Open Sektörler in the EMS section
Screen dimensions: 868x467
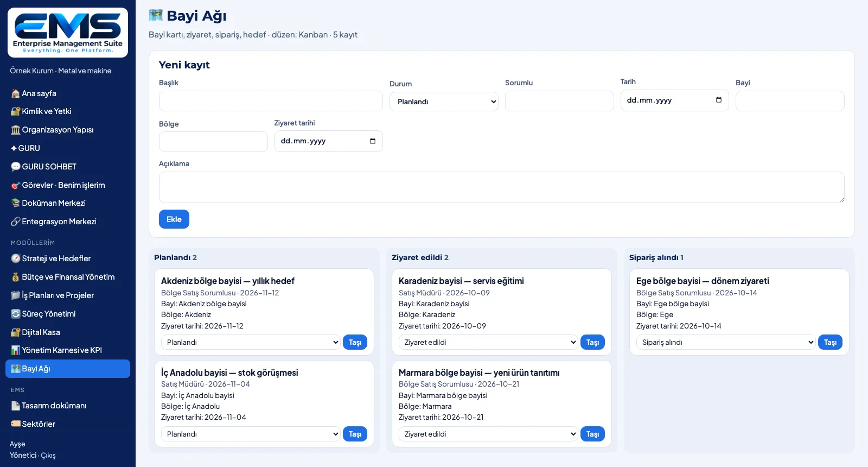click(68, 424)
